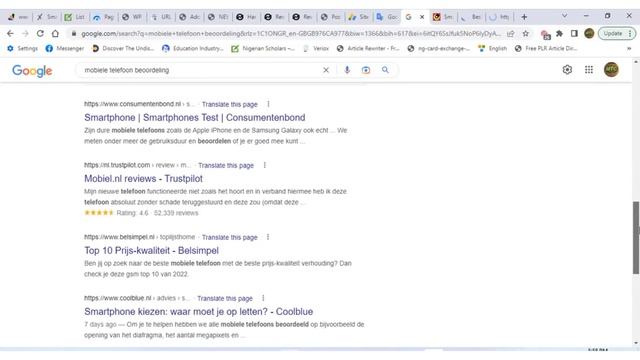Open Top 10 Prijs-kwaliteit Belsimpel result
The image size is (640, 360).
151,251
